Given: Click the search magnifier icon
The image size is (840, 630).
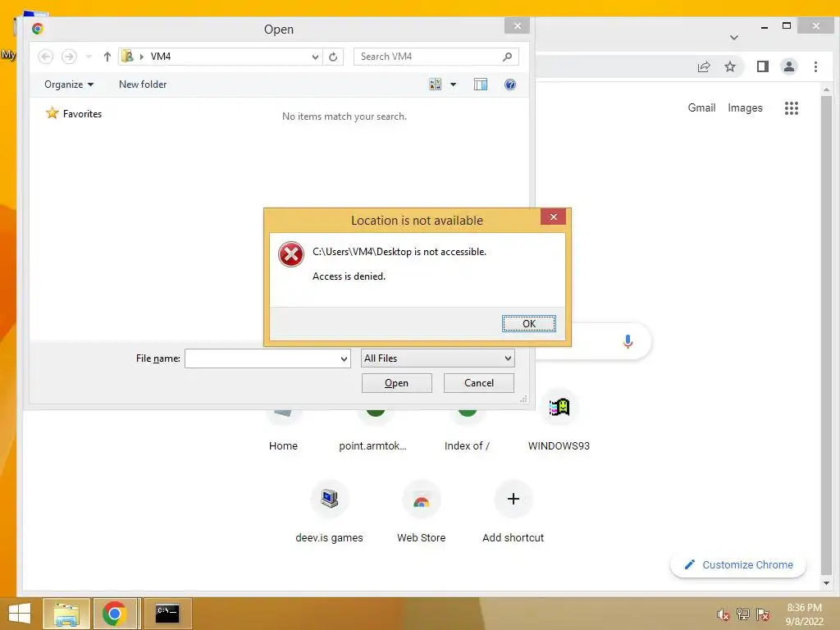Looking at the screenshot, I should 507,57.
